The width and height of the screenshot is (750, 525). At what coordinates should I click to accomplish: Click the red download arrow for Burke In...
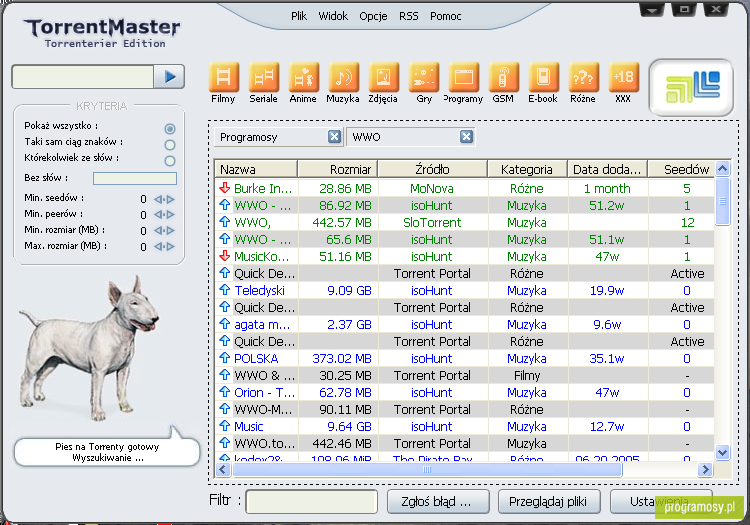tap(225, 188)
